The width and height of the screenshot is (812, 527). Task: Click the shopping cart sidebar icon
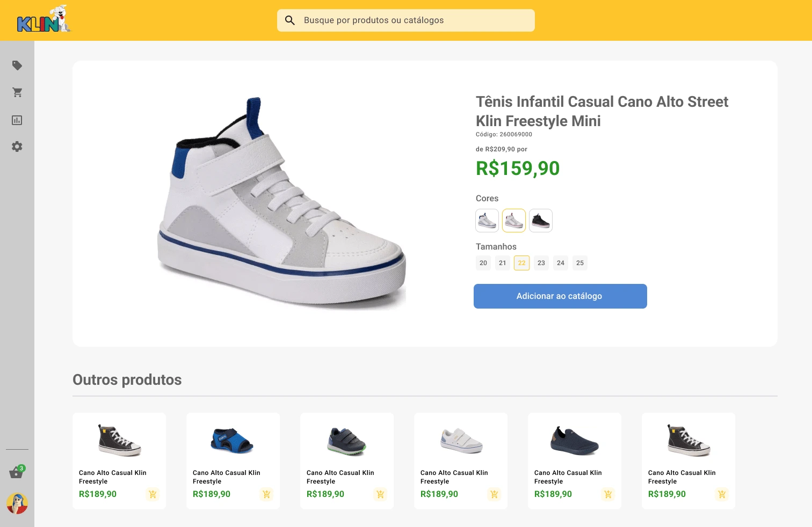(17, 93)
